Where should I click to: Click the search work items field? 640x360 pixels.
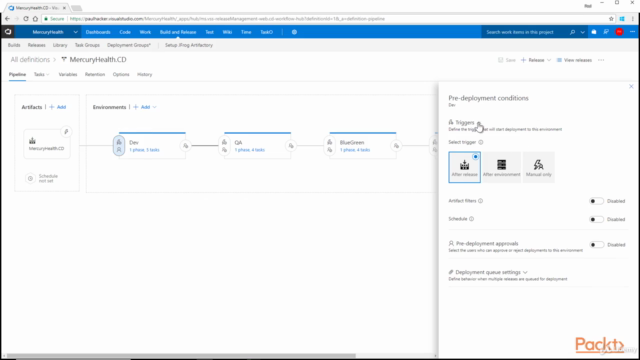pyautogui.click(x=524, y=32)
